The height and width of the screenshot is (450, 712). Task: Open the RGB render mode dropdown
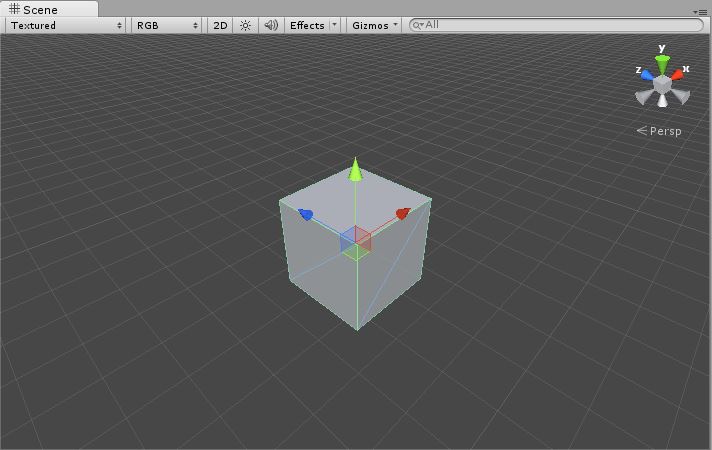168,25
